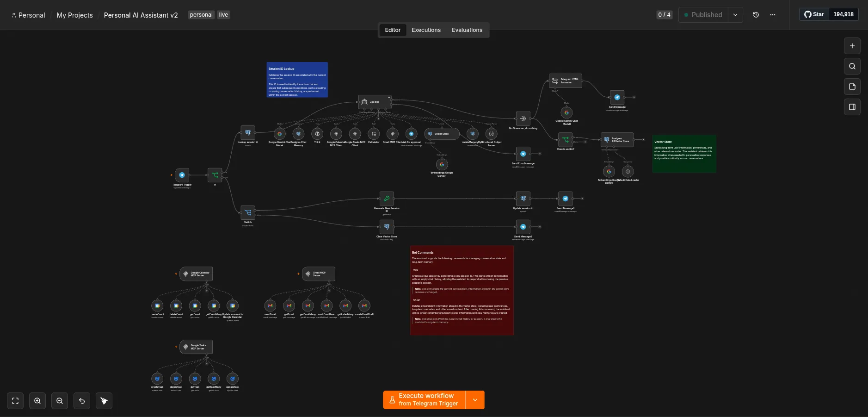
Task: Open the deleteMemoryById node
Action: [x=472, y=134]
